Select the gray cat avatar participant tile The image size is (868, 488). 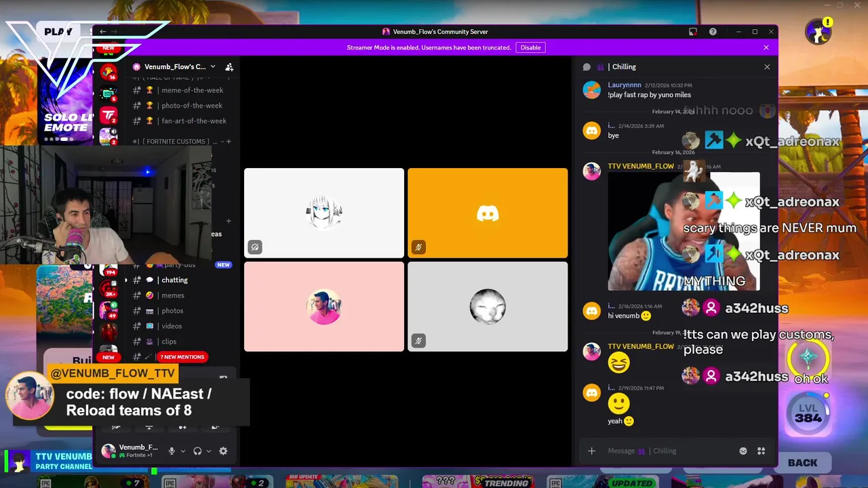pos(488,306)
